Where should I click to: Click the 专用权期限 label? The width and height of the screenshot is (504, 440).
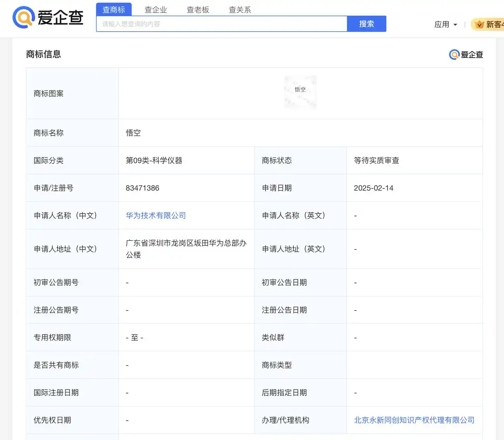coord(52,337)
